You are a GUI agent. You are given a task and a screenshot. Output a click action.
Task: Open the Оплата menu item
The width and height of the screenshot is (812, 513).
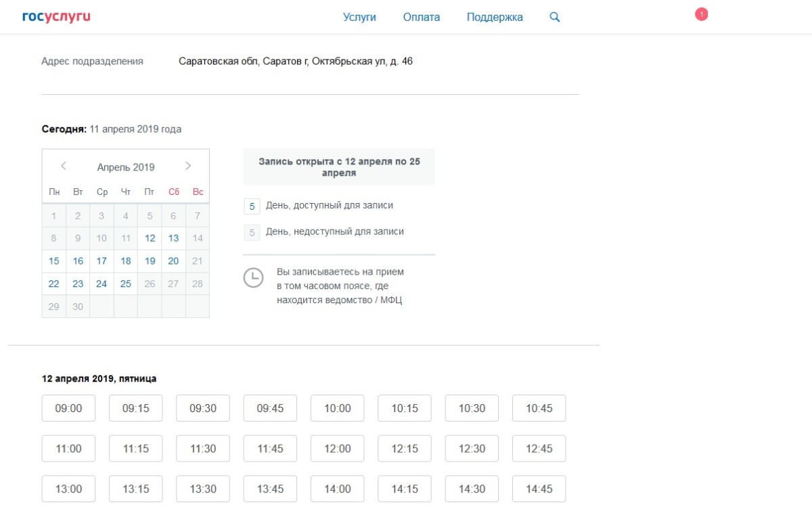(421, 18)
